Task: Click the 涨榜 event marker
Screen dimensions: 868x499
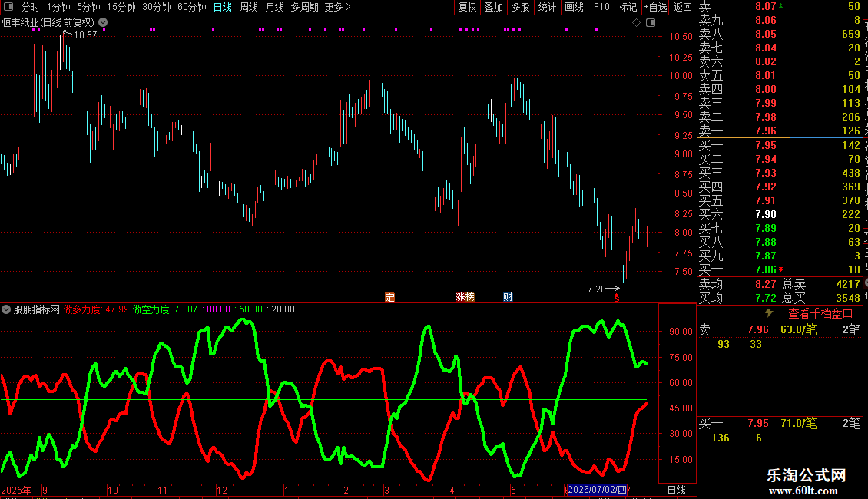Action: (465, 297)
